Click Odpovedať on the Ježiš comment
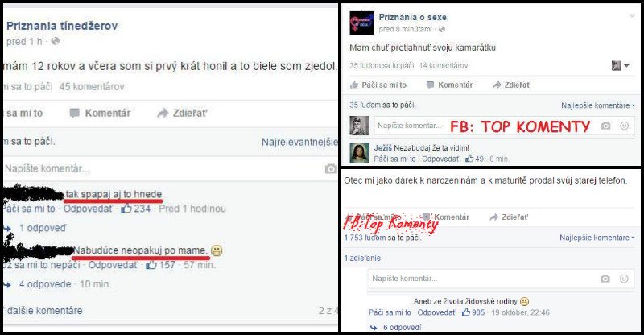Viewport: 644px width, 335px height. 440,159
